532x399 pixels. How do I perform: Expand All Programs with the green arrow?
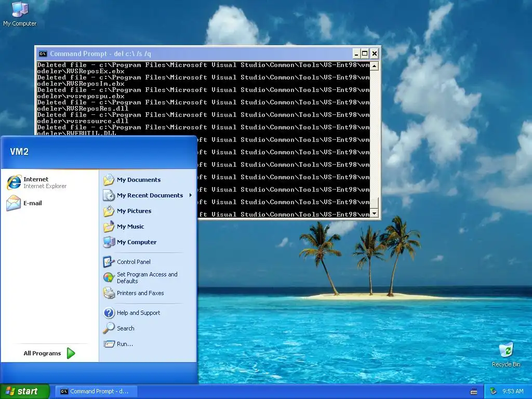[71, 353]
